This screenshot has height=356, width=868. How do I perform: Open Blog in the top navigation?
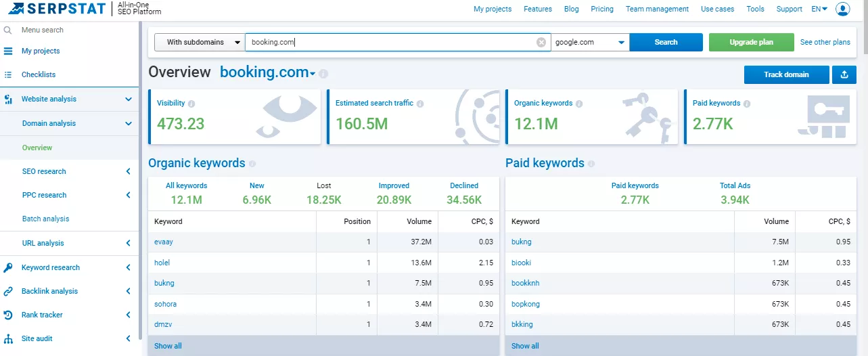coord(571,9)
